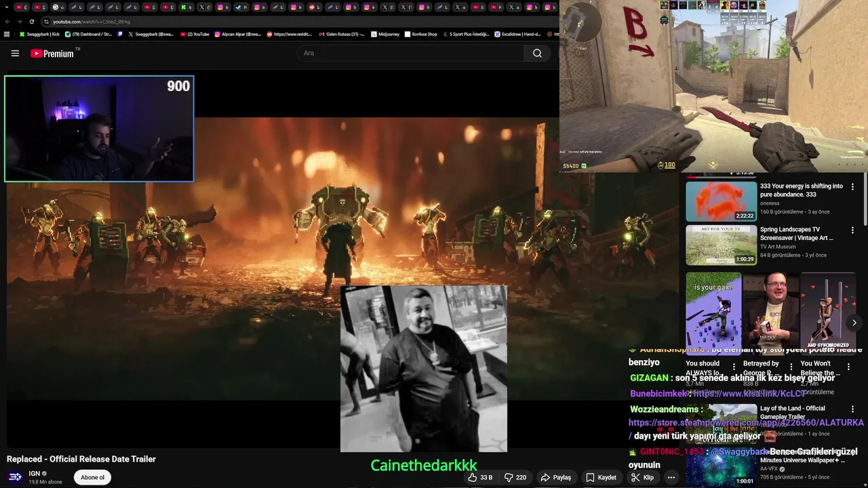868x488 pixels.
Task: Switch to the Reddit browser tab
Action: tap(314, 7)
